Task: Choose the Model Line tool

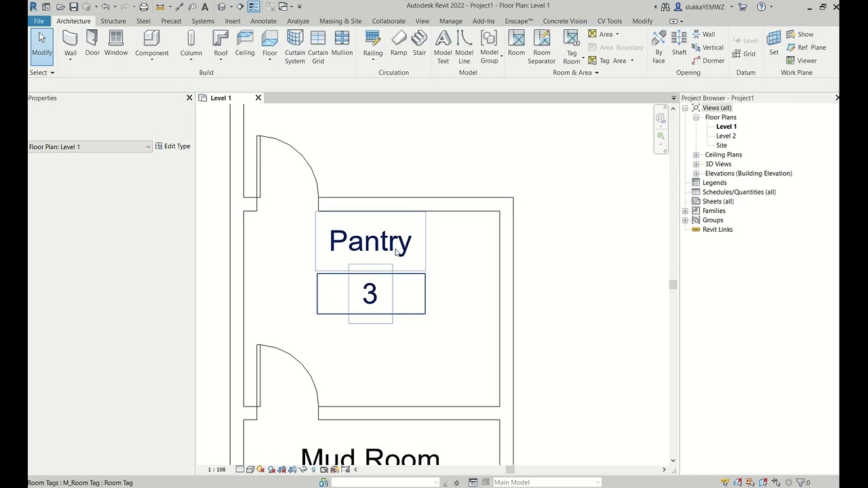Action: coord(465,47)
